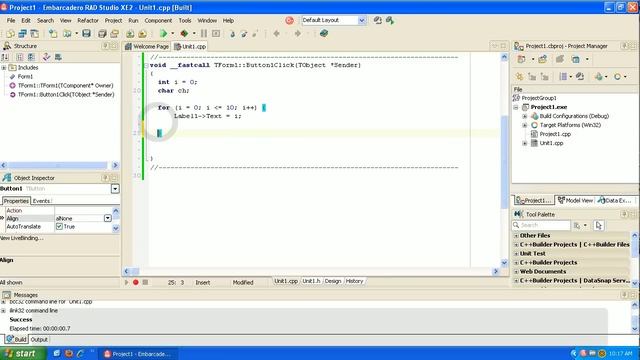
Task: Click the green Run arrow button
Action: (x=163, y=33)
